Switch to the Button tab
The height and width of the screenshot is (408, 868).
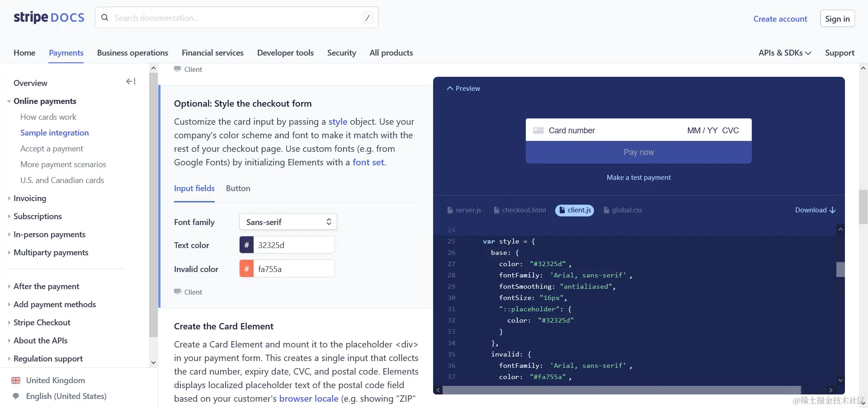[238, 188]
